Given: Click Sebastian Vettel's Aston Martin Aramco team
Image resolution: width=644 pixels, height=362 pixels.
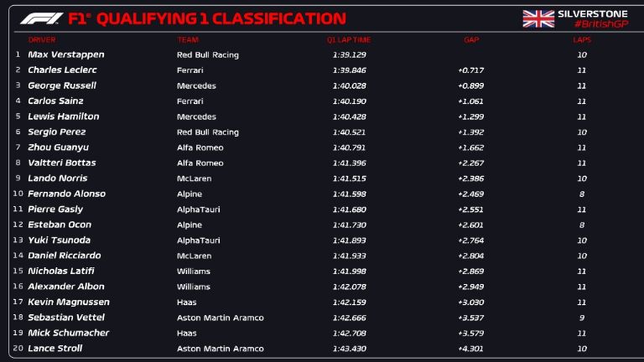Looking at the screenshot, I should coord(221,318).
